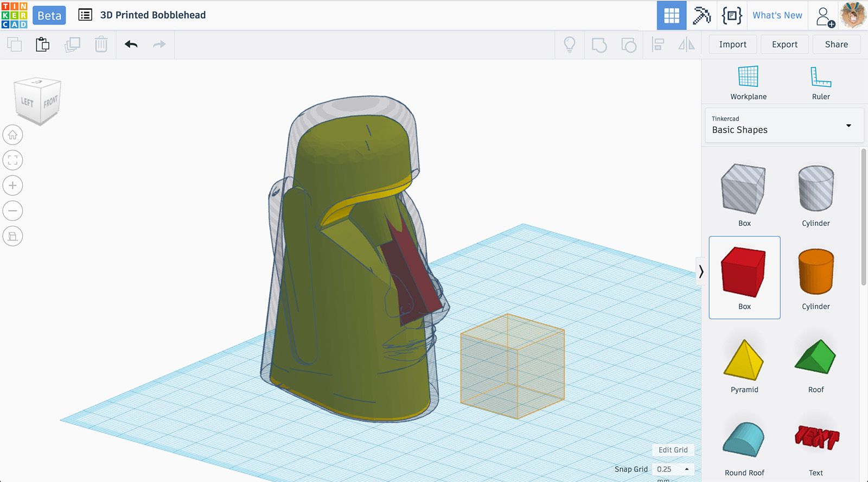Viewport: 868px width, 482px height.
Task: Click the trash delete icon
Action: 101,45
